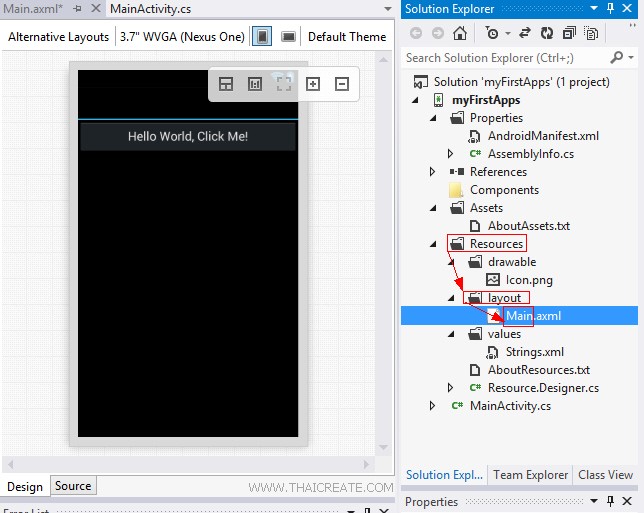Select AboutResources.txt file
The width and height of the screenshot is (644, 513).
[538, 370]
